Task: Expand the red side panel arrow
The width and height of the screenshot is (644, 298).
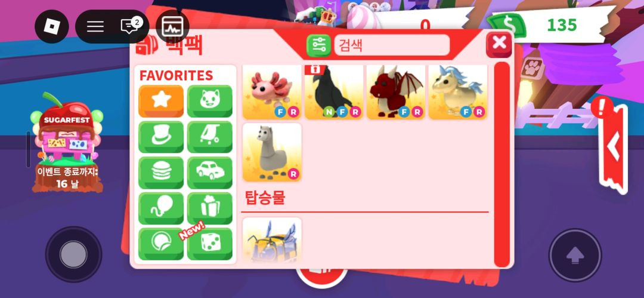Action: click(613, 148)
